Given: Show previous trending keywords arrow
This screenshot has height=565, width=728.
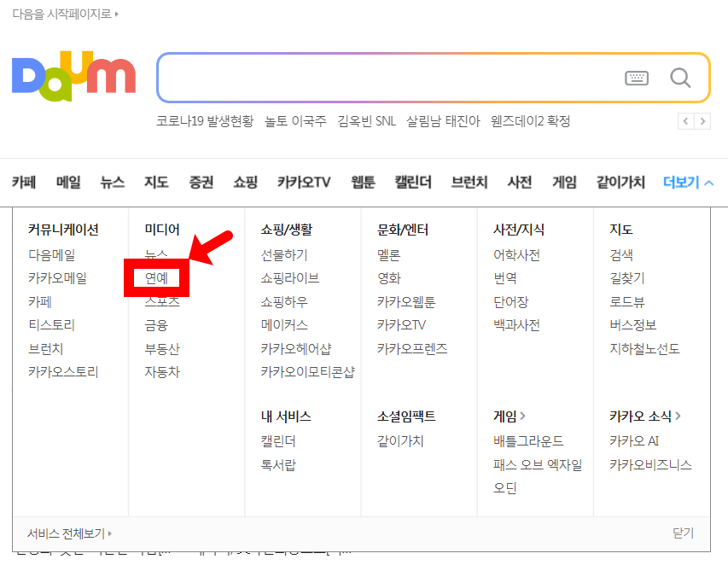Looking at the screenshot, I should [x=685, y=122].
